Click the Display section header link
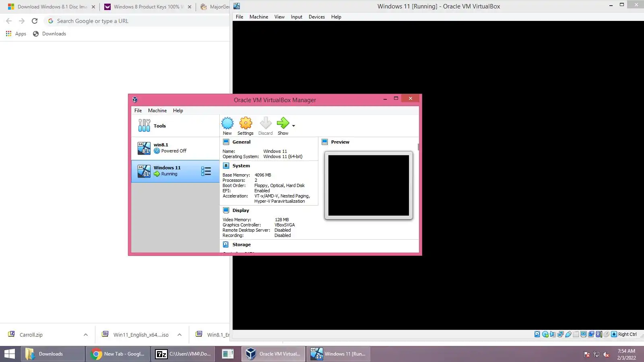The image size is (644, 362). tap(241, 210)
